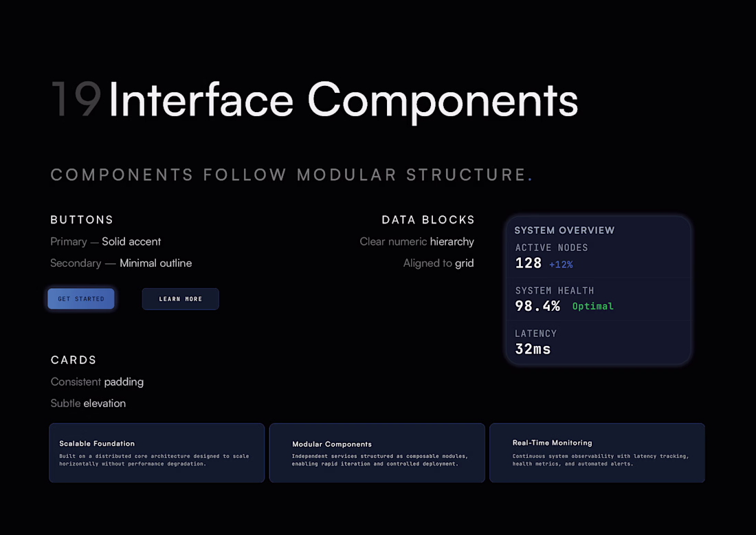
Task: Open the Modular Components card
Action: [377, 452]
